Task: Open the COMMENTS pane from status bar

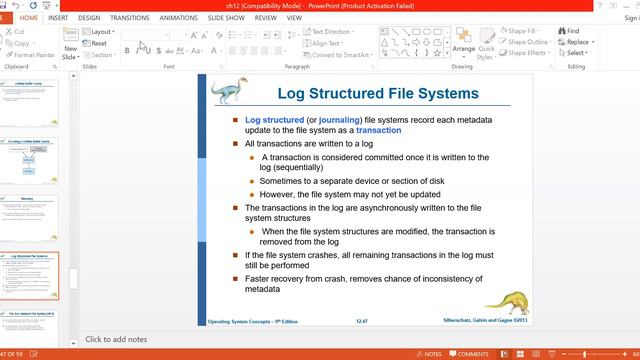Action: pyautogui.click(x=469, y=354)
